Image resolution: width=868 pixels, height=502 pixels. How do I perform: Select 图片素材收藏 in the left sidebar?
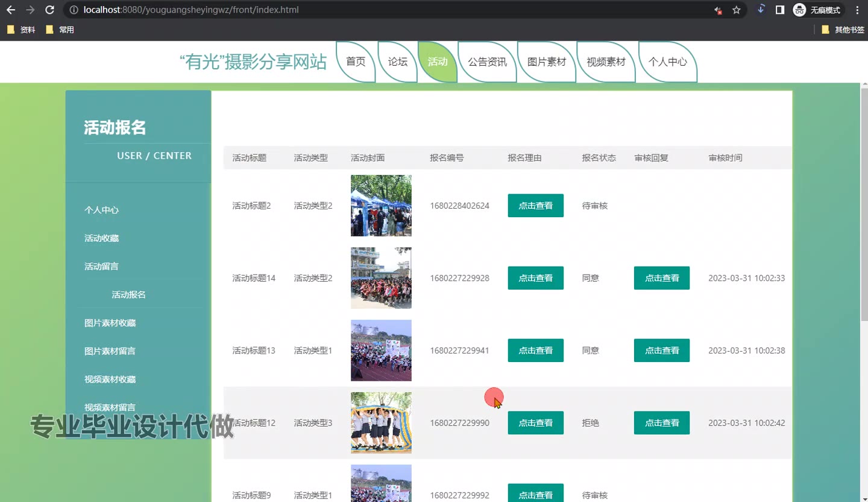coord(110,323)
